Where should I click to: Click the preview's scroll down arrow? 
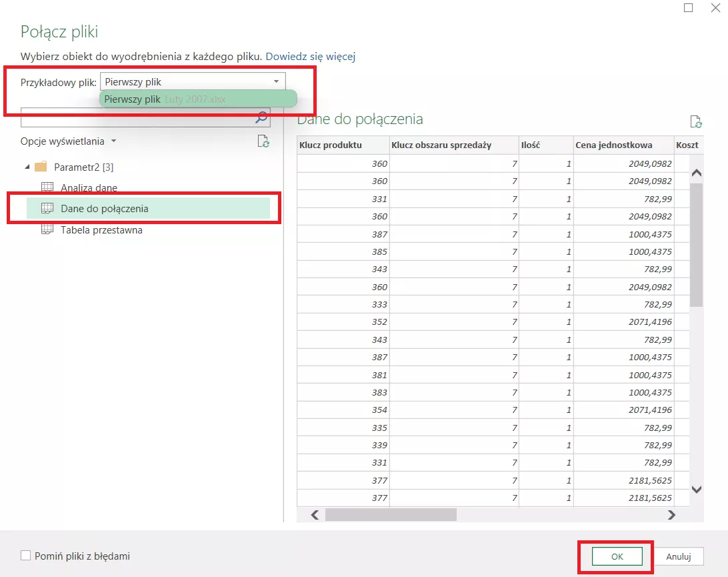point(696,489)
